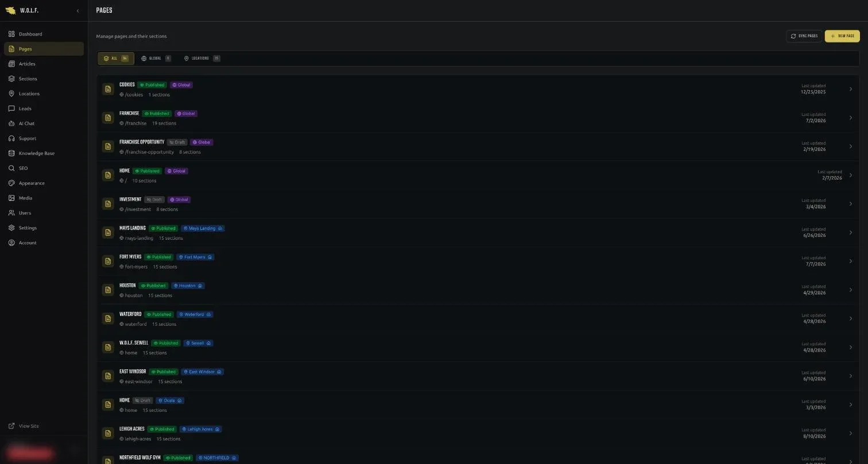
Task: Create a page with New Page button
Action: coord(842,36)
